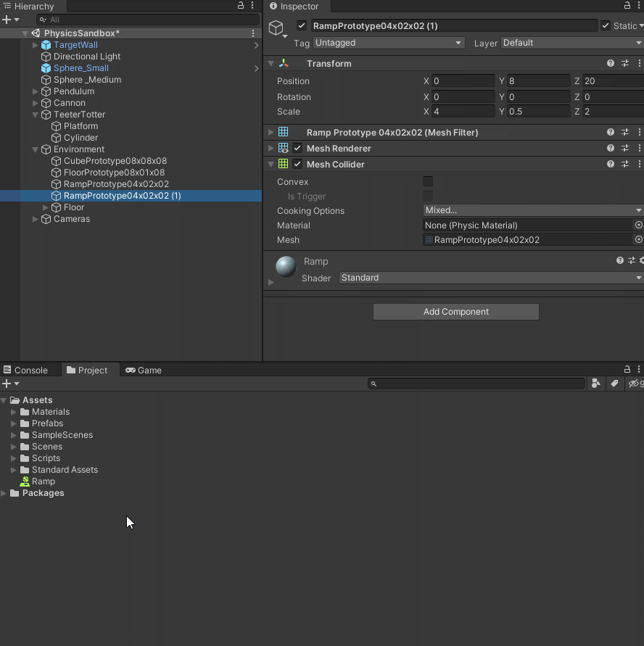Select Directional Light in the Hierarchy
Screen dimensions: 644x646
coord(87,57)
